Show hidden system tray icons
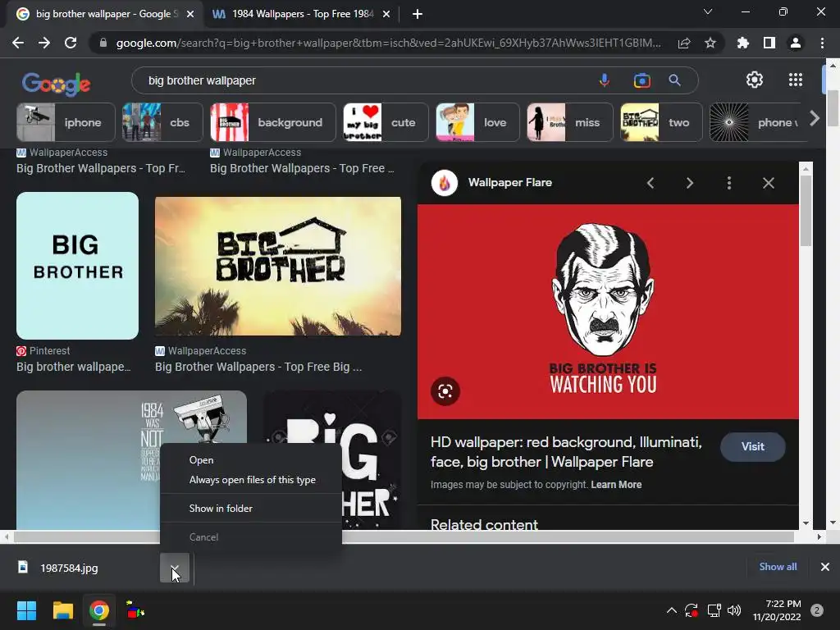 click(x=671, y=610)
